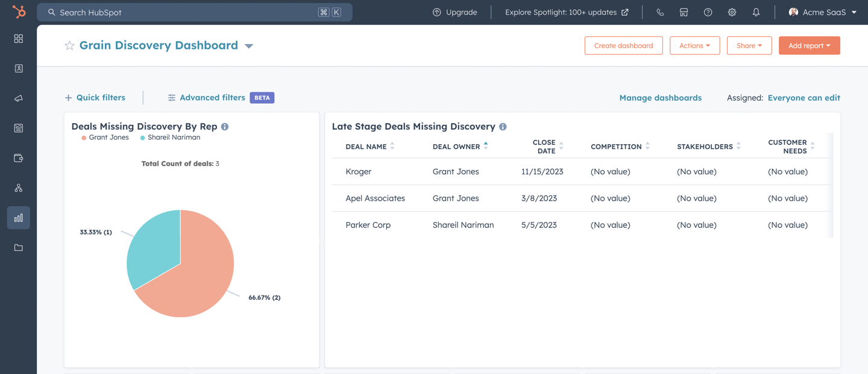The width and height of the screenshot is (868, 374).
Task: Click the plus icon of Quick filters
Action: [x=68, y=98]
